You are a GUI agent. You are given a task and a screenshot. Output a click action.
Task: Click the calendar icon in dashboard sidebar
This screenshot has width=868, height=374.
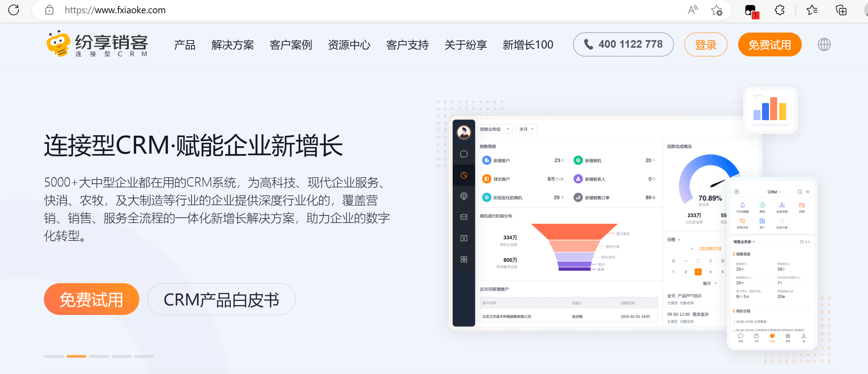click(463, 238)
